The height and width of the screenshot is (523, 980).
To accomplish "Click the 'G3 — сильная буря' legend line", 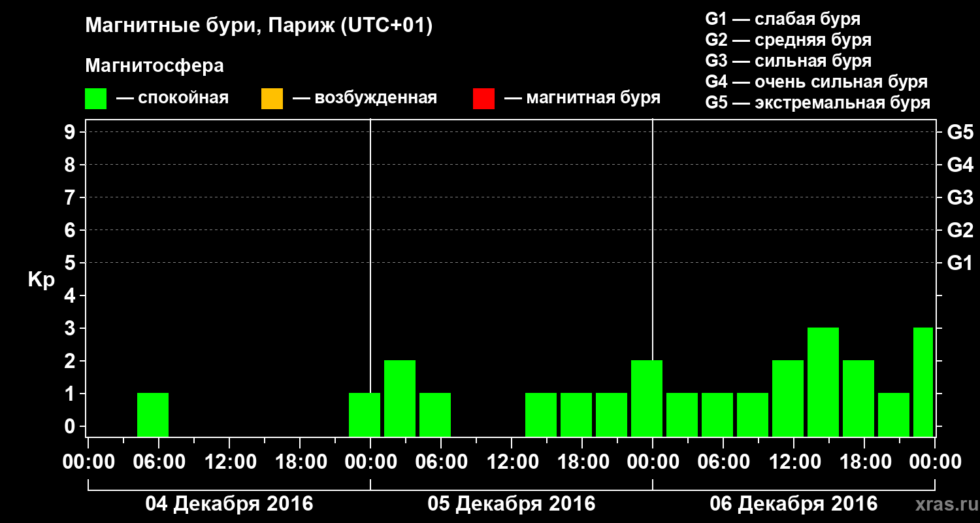I will [788, 61].
